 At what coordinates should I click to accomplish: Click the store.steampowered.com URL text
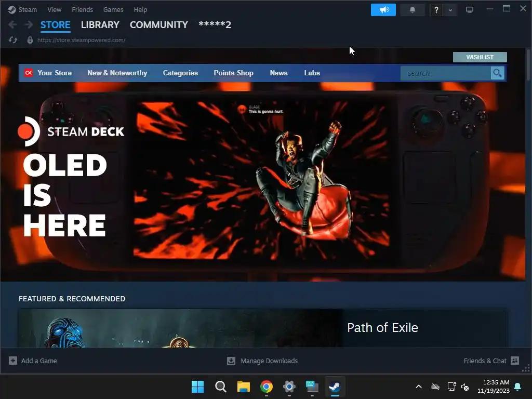click(x=81, y=40)
